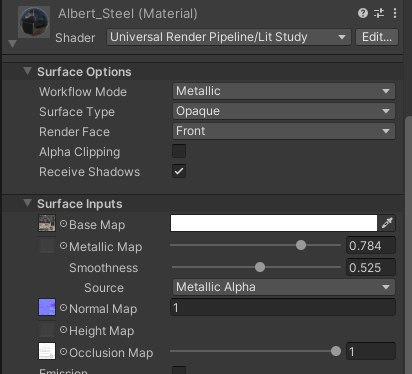
Task: Toggle the Emission checkbox
Action: point(179,370)
